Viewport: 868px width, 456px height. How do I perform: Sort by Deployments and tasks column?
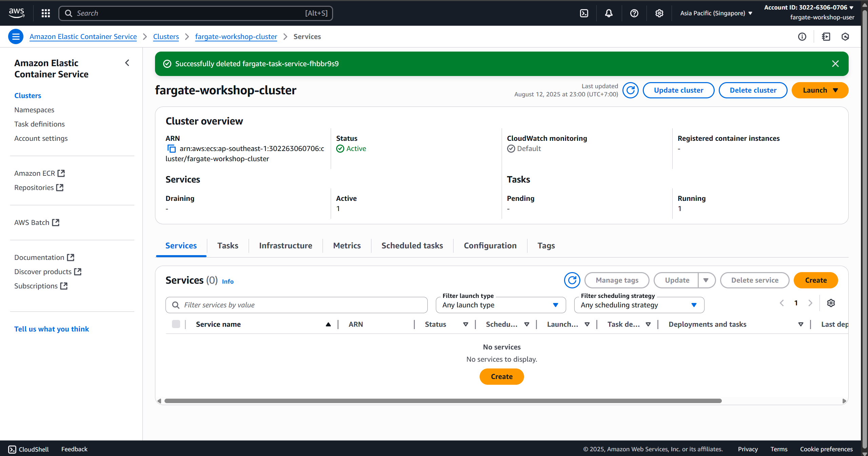click(736, 324)
